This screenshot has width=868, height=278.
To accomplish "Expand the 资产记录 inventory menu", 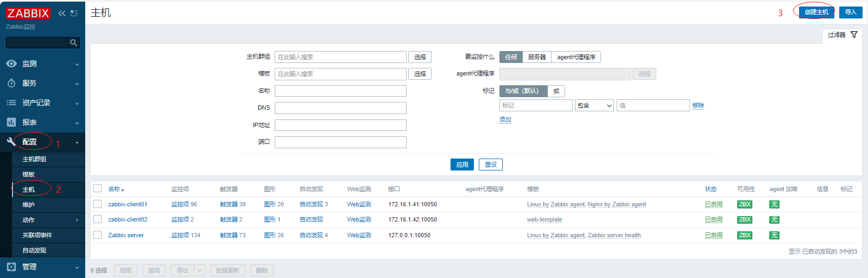I will point(42,103).
